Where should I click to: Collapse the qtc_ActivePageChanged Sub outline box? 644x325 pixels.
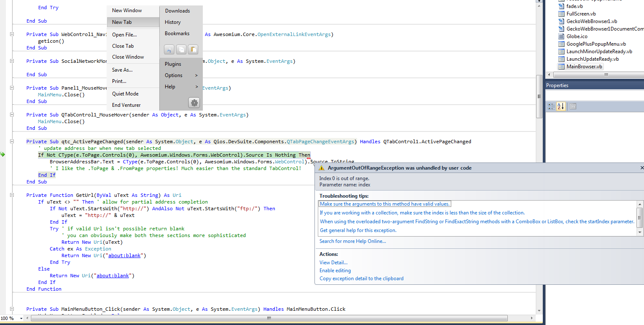pos(12,142)
